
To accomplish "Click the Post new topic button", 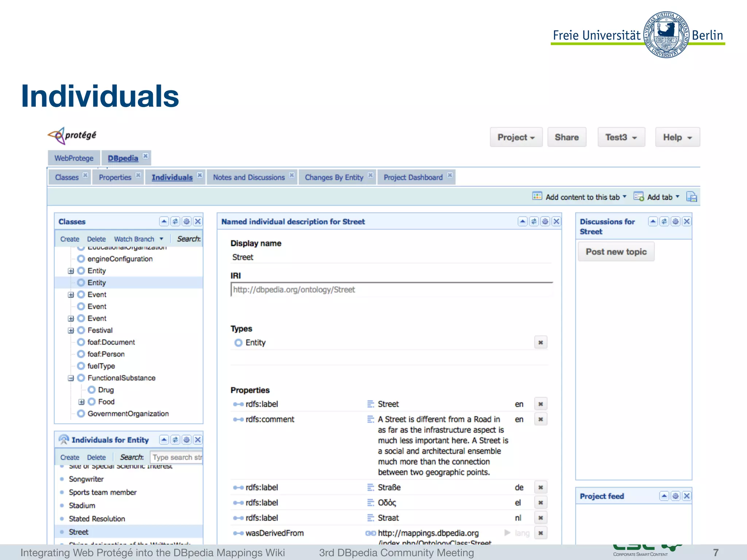I will coord(616,252).
